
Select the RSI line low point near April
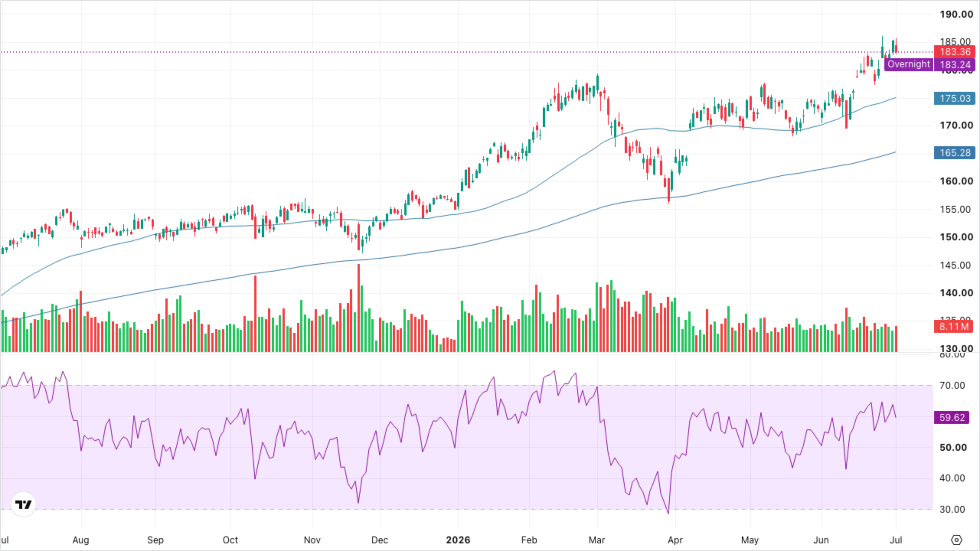click(668, 513)
